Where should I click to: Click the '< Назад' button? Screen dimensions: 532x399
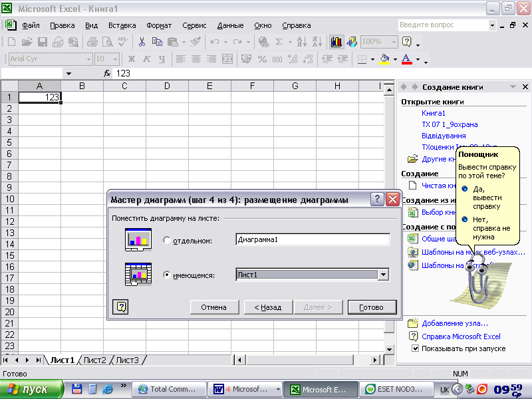268,307
